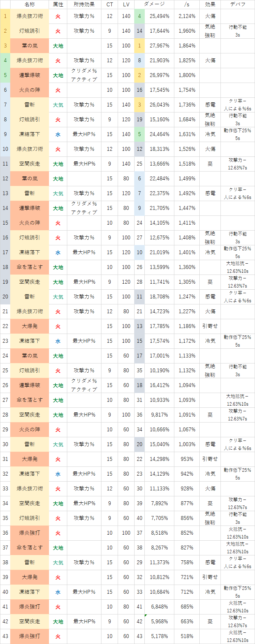Click the 大気 attribute in row 7
The width and height of the screenshot is (255, 644).
coord(58,105)
